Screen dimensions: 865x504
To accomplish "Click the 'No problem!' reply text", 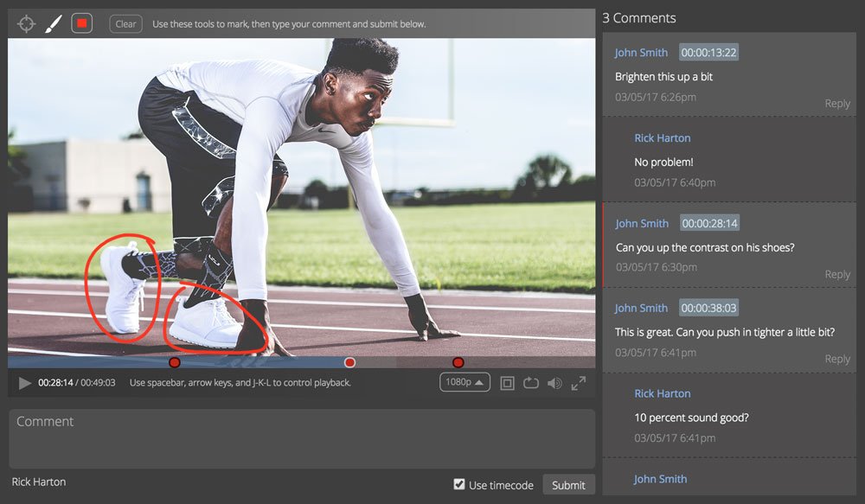I will click(663, 163).
